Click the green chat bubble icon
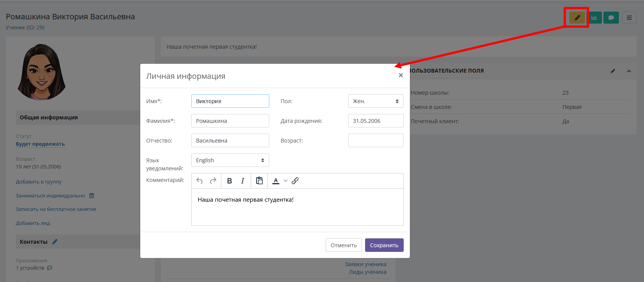644x282 pixels. pyautogui.click(x=611, y=17)
